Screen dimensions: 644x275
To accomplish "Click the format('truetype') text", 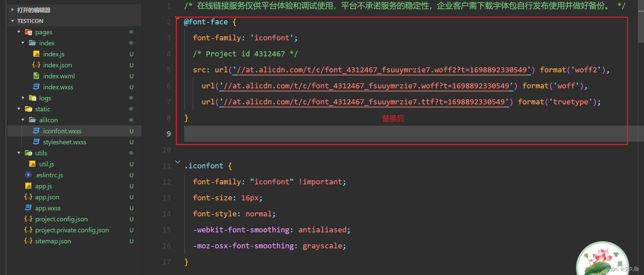I will (x=557, y=102).
